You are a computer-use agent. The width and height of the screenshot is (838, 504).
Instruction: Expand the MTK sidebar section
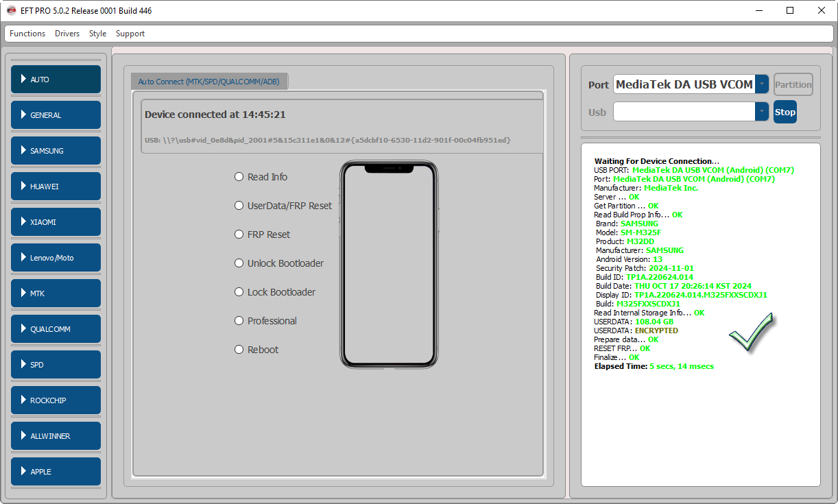coord(56,293)
